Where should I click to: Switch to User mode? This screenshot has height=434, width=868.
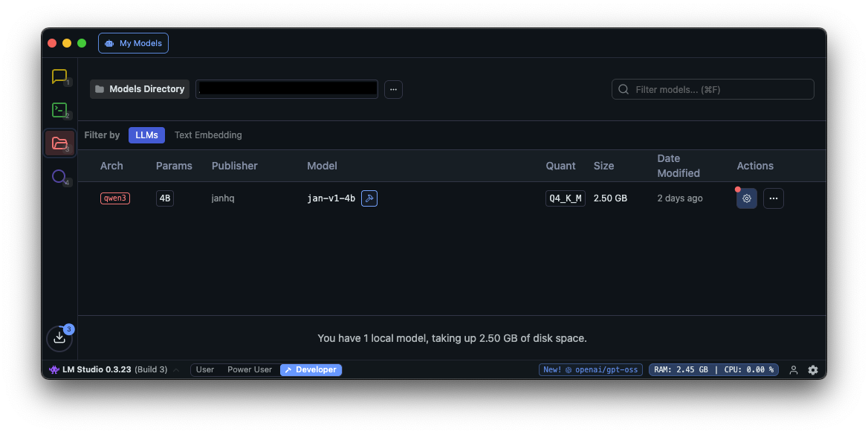click(x=205, y=370)
